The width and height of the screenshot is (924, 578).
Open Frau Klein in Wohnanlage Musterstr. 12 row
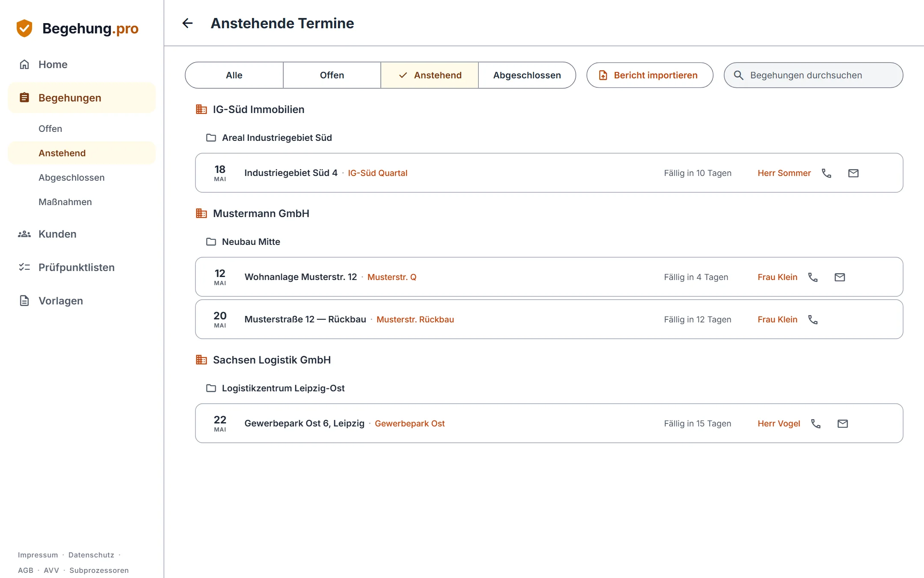[777, 277]
